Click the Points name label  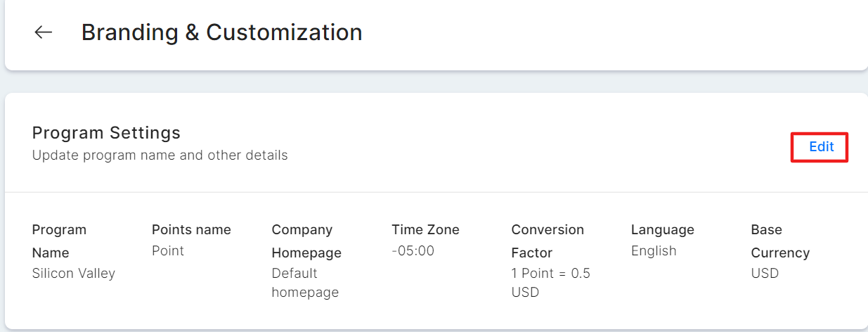click(191, 230)
